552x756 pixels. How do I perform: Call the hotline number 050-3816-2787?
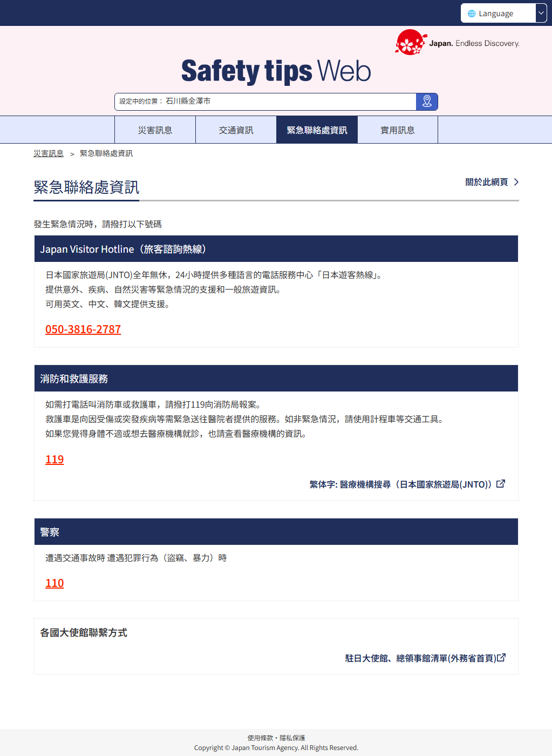tap(83, 329)
